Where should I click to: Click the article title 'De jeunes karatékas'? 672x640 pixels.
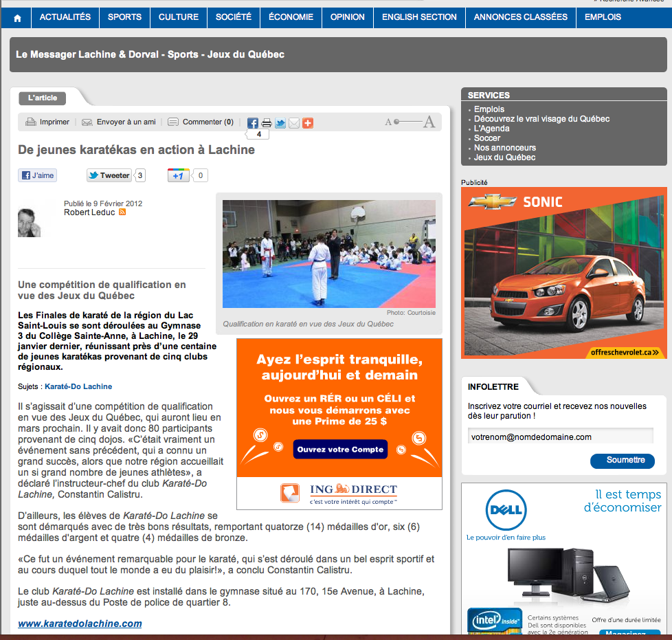coord(136,150)
